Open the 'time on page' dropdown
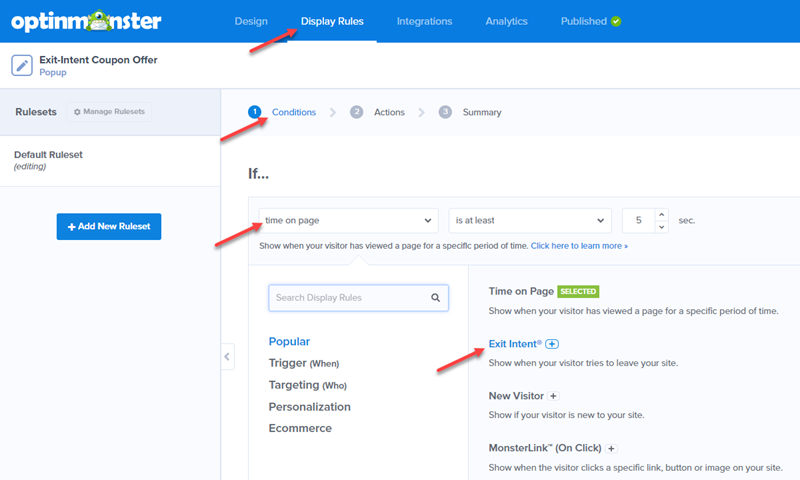This screenshot has width=800, height=480. tap(348, 220)
